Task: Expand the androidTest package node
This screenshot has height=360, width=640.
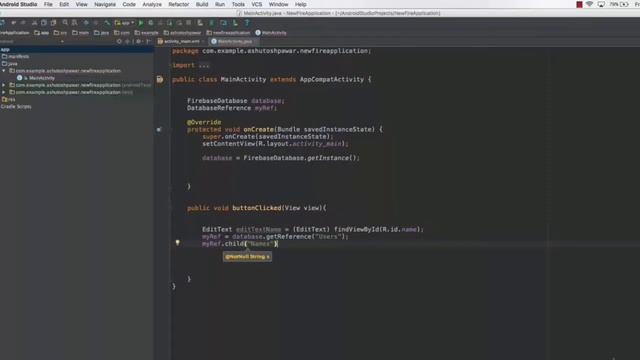Action: click(x=4, y=85)
